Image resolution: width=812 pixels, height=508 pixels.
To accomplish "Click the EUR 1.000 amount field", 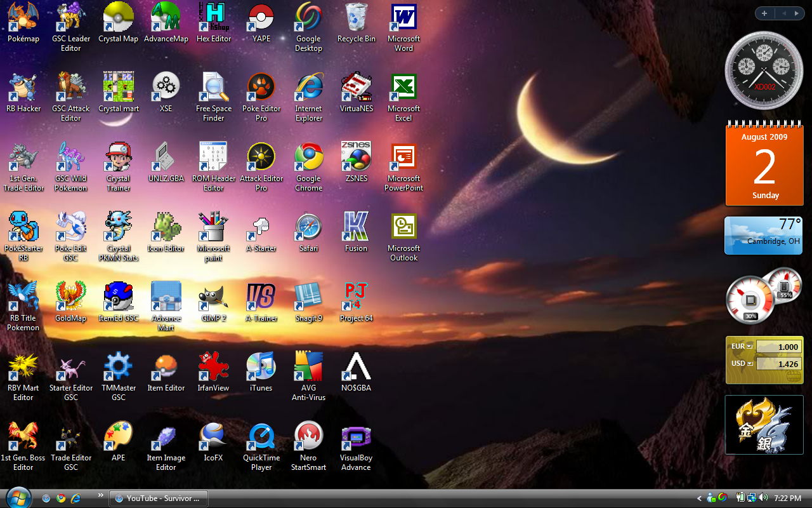I will point(778,347).
